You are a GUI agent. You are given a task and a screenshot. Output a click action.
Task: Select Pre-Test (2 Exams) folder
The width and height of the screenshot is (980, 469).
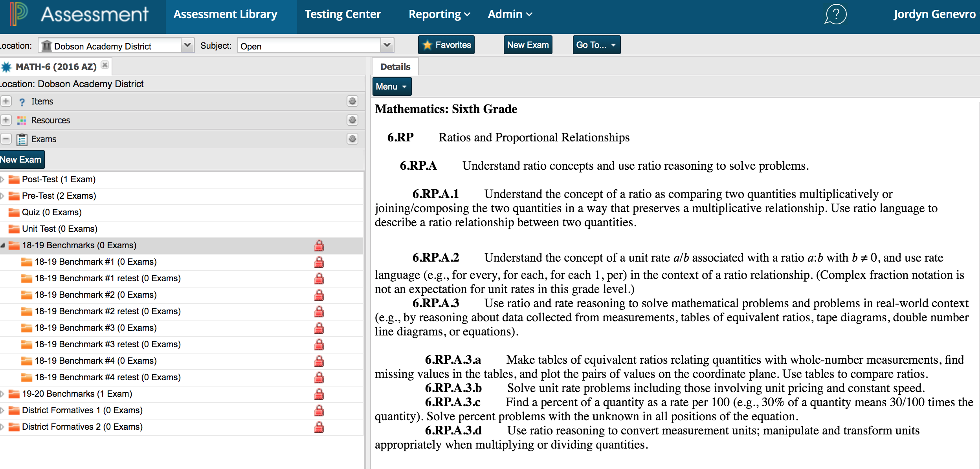(x=59, y=196)
